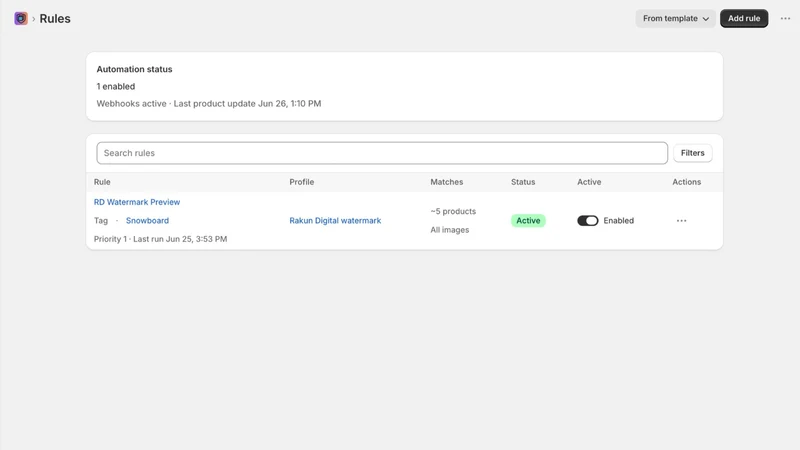800x450 pixels.
Task: Click the Profile column header
Action: click(x=302, y=182)
